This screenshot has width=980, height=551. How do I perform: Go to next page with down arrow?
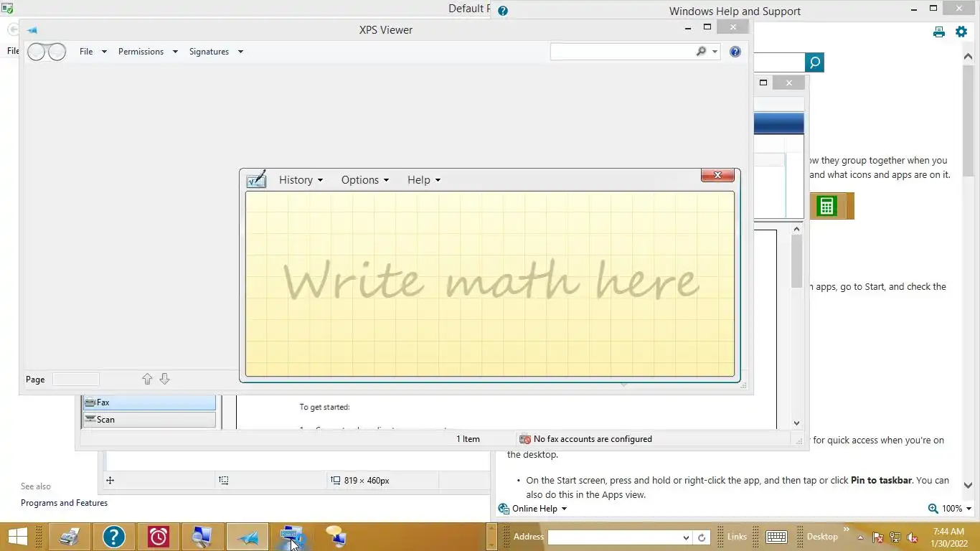pos(164,379)
